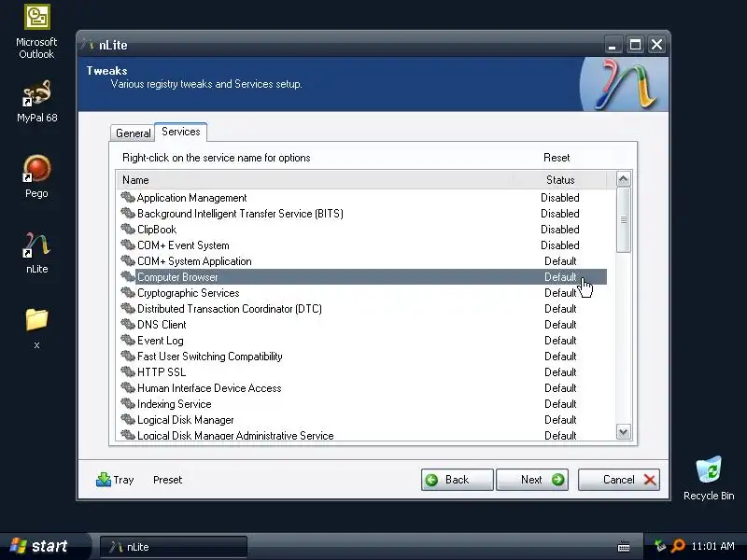
Task: Open the Preset menu
Action: [x=167, y=480]
